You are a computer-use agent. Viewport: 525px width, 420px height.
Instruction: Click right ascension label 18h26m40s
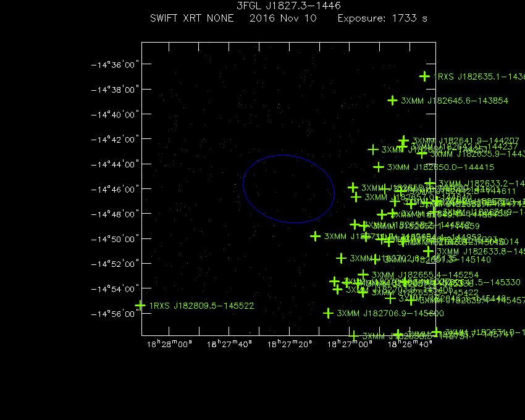410,344
